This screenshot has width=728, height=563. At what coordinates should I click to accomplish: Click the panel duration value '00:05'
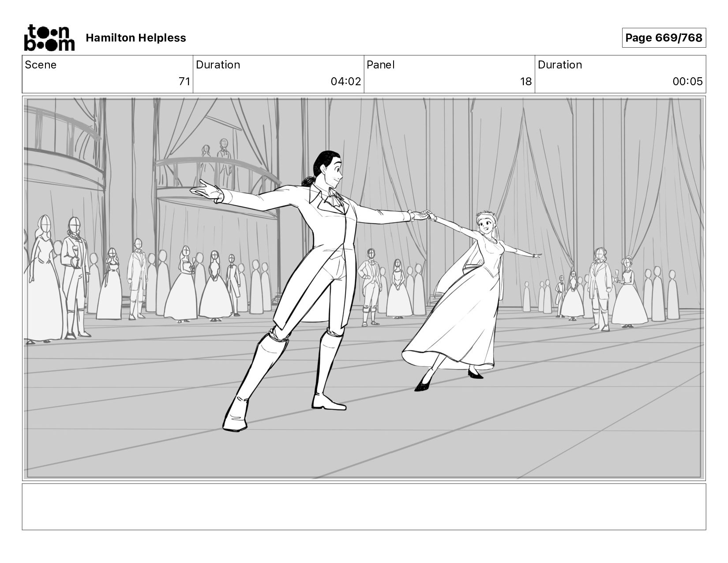pyautogui.click(x=687, y=82)
